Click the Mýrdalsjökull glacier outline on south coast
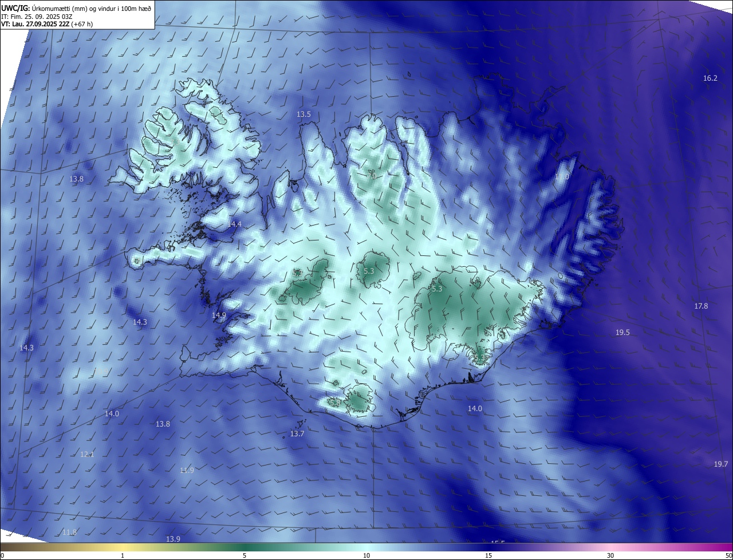The width and height of the screenshot is (733, 560). (360, 399)
